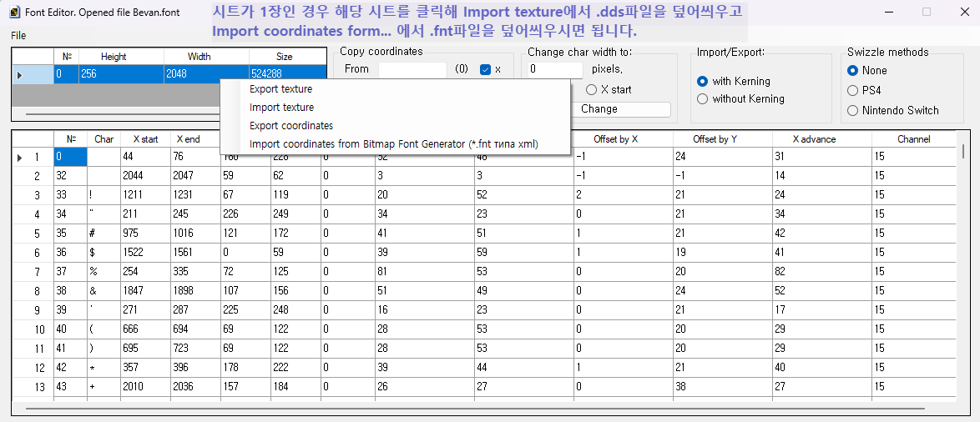This screenshot has height=422, width=980.
Task: Select Offset by Y cell 38
Action: coord(723,386)
